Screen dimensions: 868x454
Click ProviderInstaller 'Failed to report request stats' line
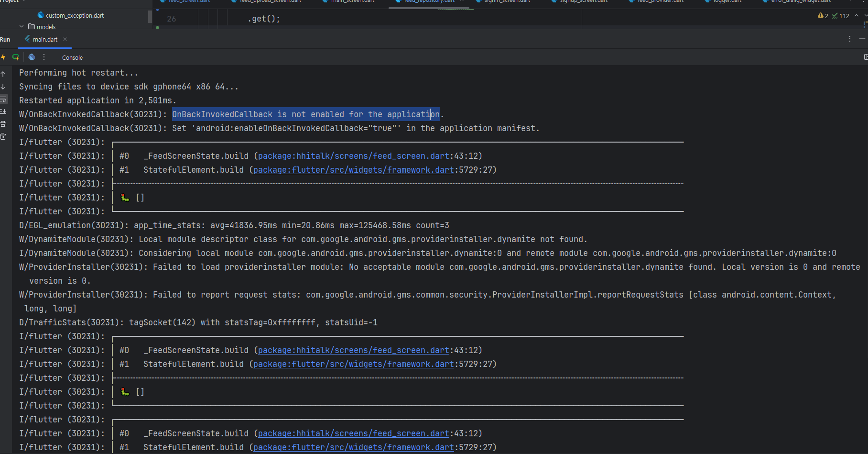[x=428, y=301]
